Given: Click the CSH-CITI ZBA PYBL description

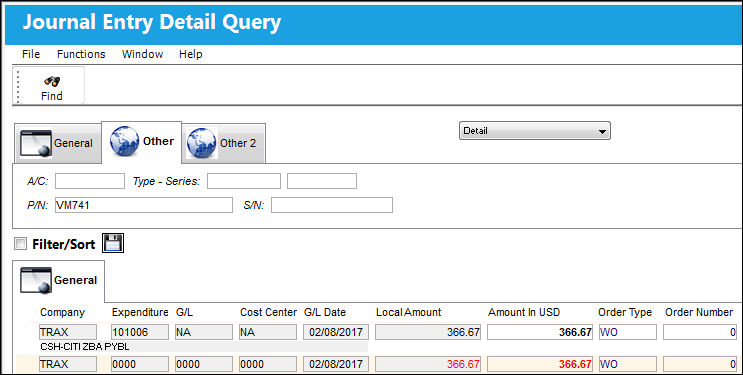Looking at the screenshot, I should tap(85, 347).
